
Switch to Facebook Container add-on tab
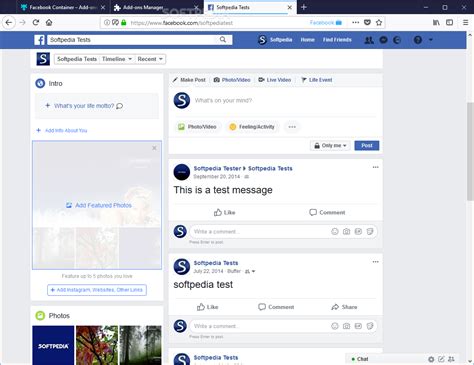[63, 7]
